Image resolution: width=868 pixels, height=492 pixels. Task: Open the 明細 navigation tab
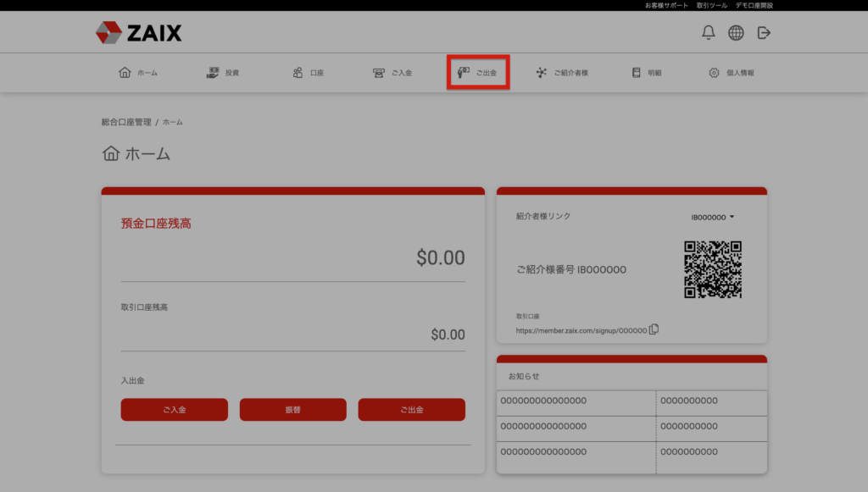647,73
